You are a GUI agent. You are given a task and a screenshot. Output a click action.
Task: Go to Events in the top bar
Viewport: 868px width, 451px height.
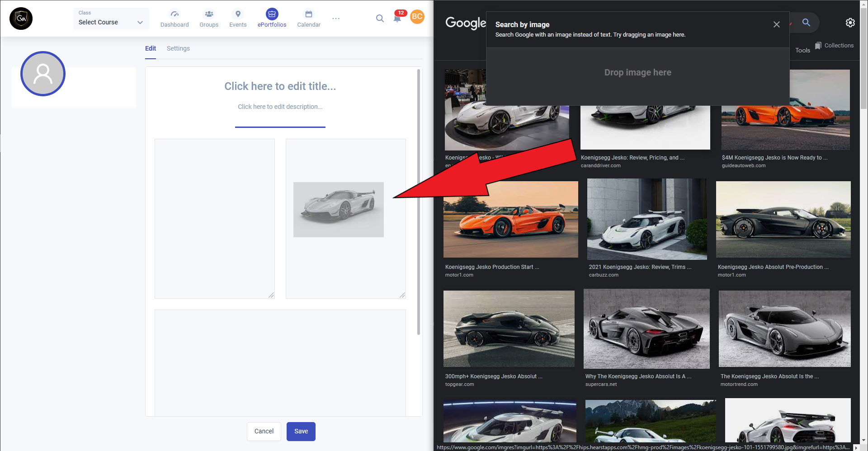(238, 19)
